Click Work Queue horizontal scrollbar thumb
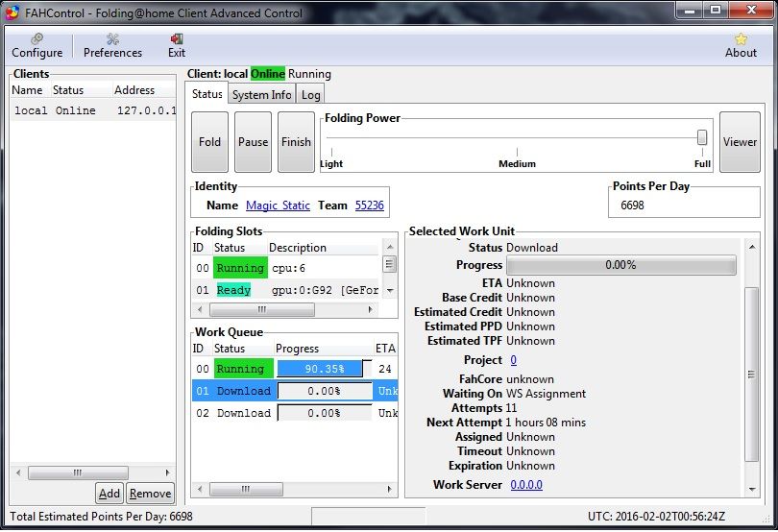The height and width of the screenshot is (532, 778). (246, 490)
